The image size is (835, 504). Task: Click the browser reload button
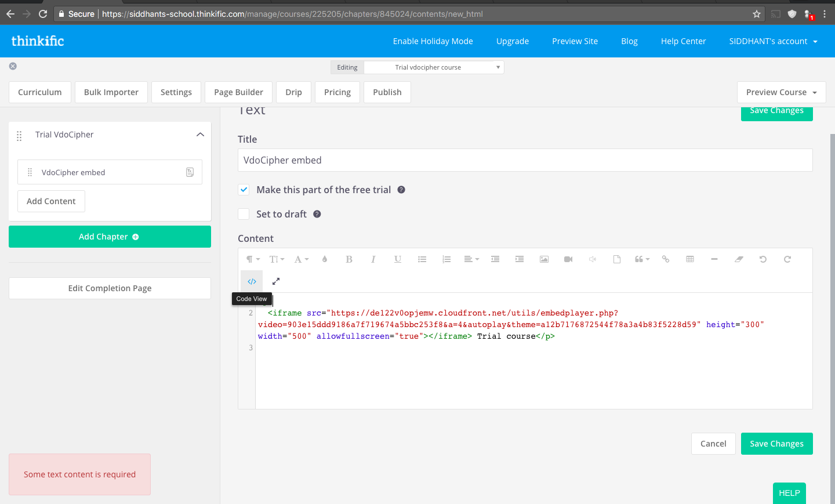(43, 14)
